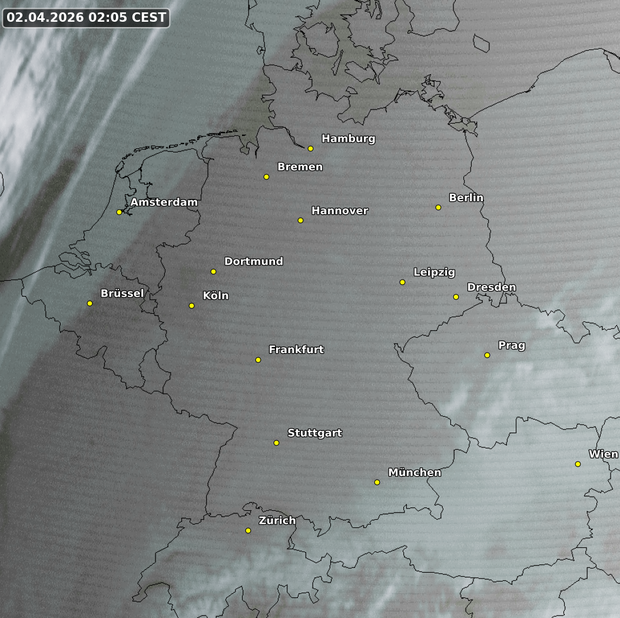Click the timestamp label 02.04.2026 02:05 CEST
620x618 pixels.
86,17
